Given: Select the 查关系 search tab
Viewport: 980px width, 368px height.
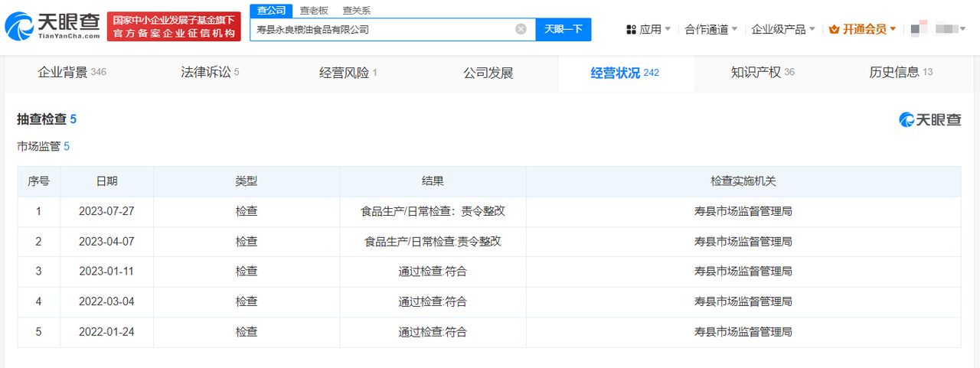Looking at the screenshot, I should tap(356, 11).
